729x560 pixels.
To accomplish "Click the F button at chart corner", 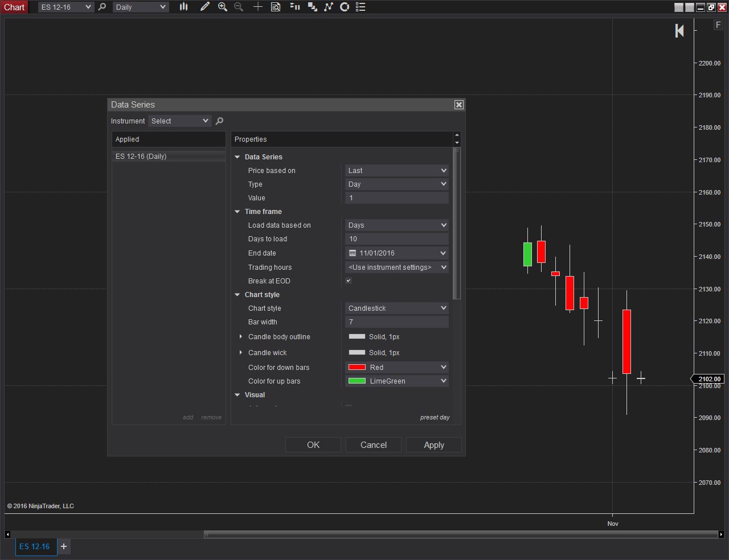I will [718, 25].
